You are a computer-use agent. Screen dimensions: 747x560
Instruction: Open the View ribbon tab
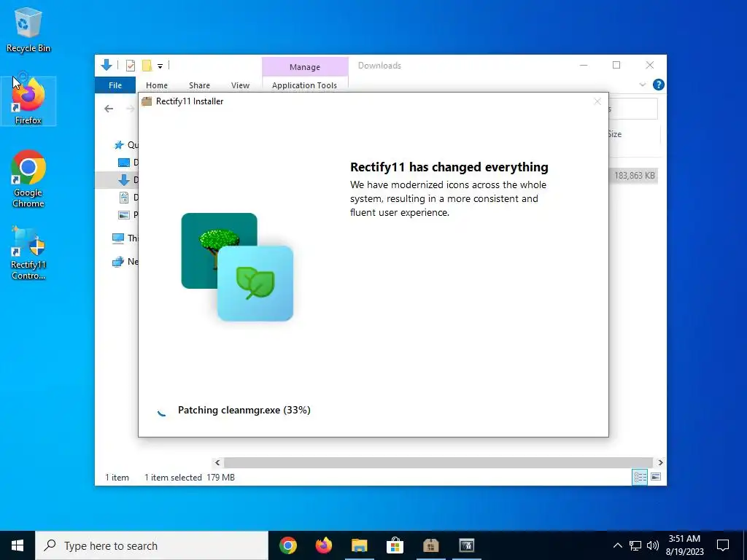click(x=240, y=85)
